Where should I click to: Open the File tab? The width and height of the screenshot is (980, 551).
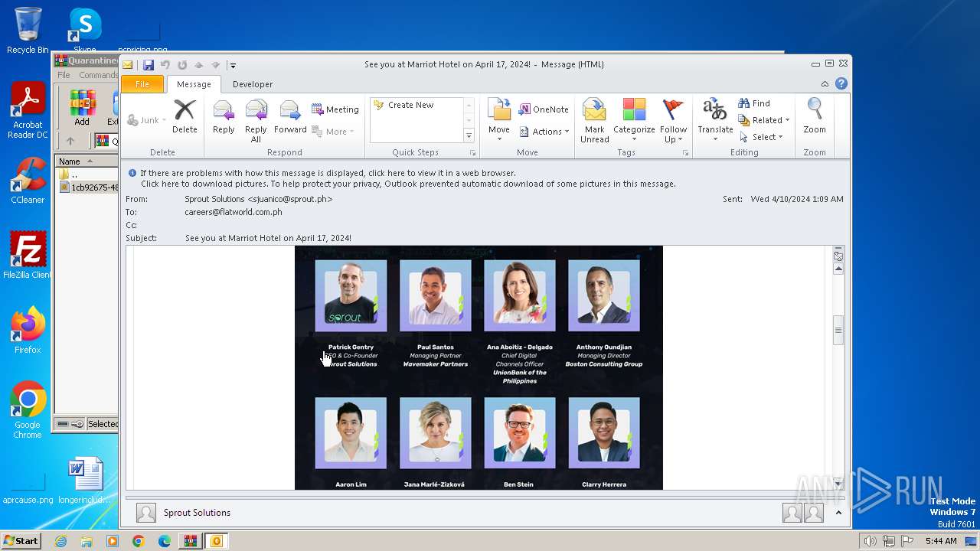click(142, 84)
